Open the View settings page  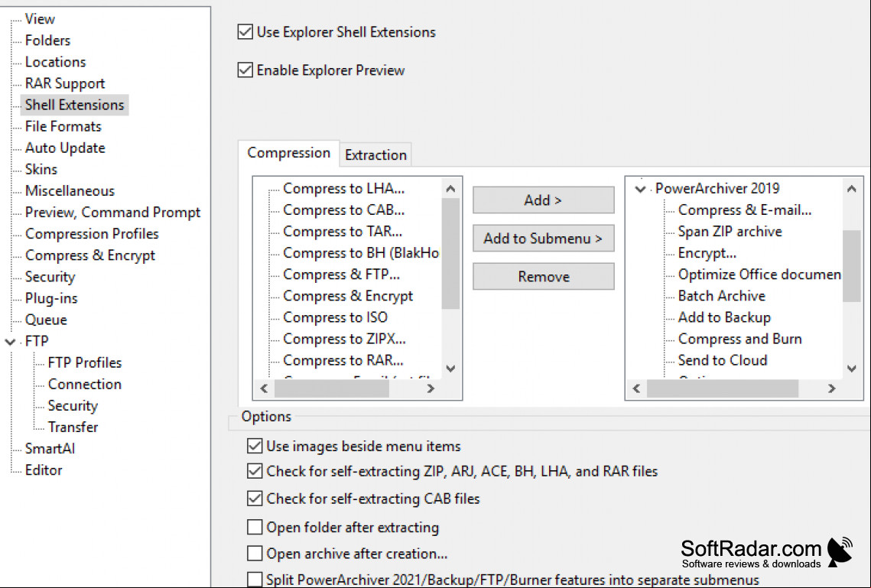40,19
